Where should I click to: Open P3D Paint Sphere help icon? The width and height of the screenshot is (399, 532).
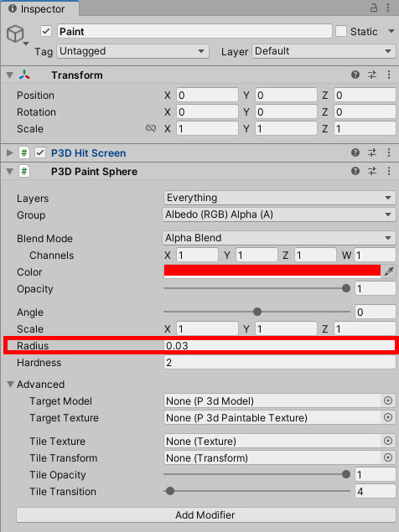[x=355, y=171]
